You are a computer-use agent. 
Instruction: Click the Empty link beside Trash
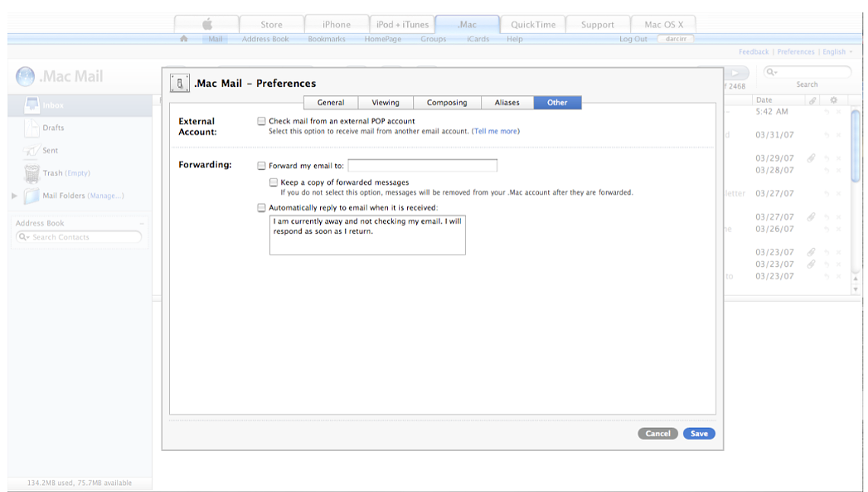(x=78, y=173)
